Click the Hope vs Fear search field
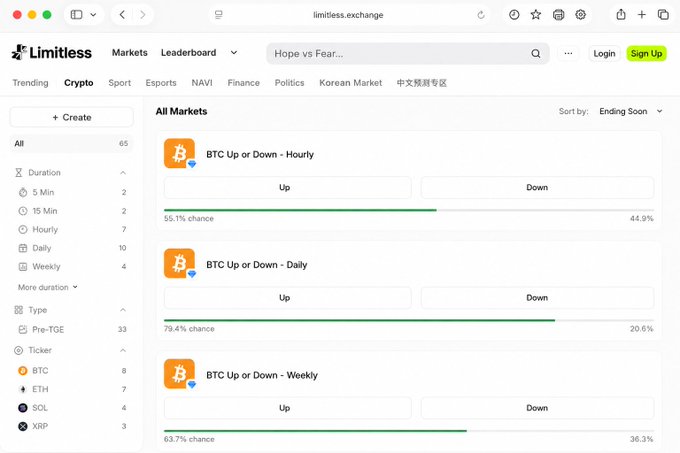The height and width of the screenshot is (453, 680). click(408, 53)
